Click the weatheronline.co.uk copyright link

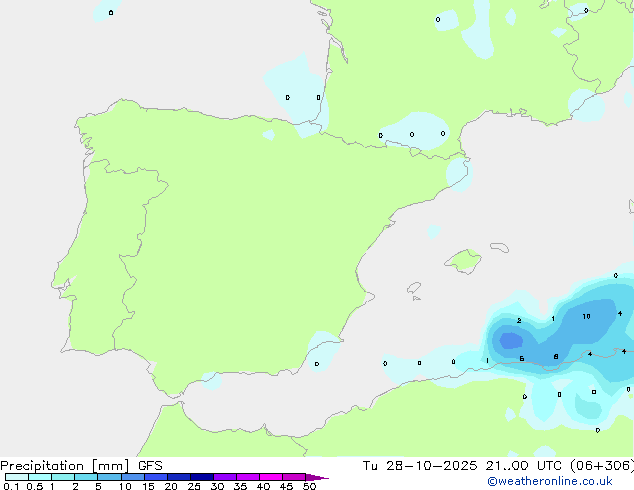pyautogui.click(x=549, y=481)
